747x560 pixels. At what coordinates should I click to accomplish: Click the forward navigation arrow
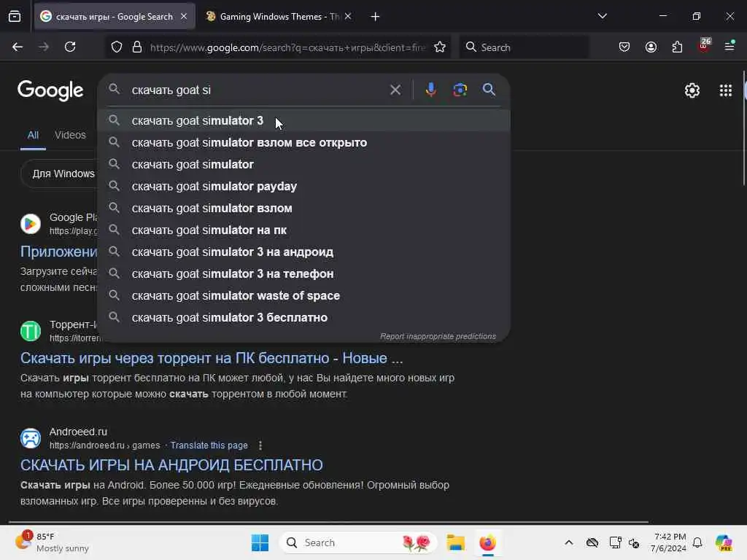[44, 47]
